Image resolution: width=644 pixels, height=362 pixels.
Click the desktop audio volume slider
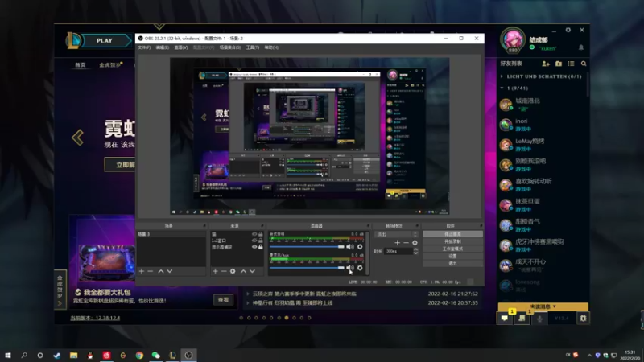click(x=307, y=247)
